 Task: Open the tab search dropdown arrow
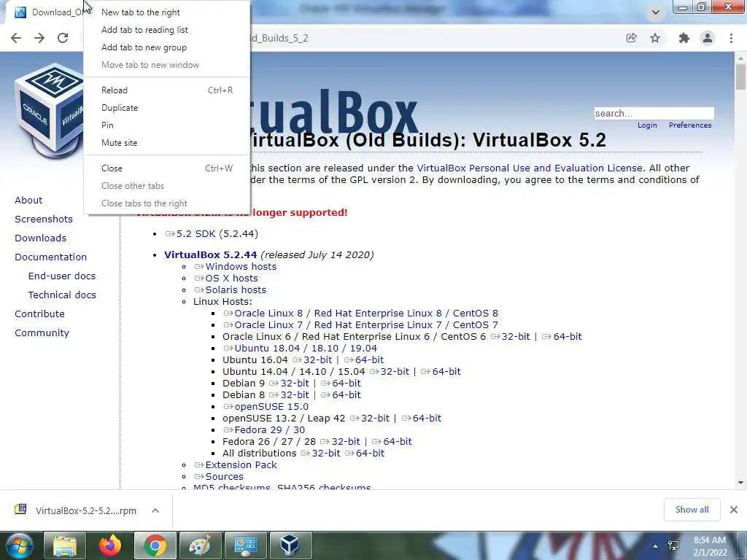(656, 12)
